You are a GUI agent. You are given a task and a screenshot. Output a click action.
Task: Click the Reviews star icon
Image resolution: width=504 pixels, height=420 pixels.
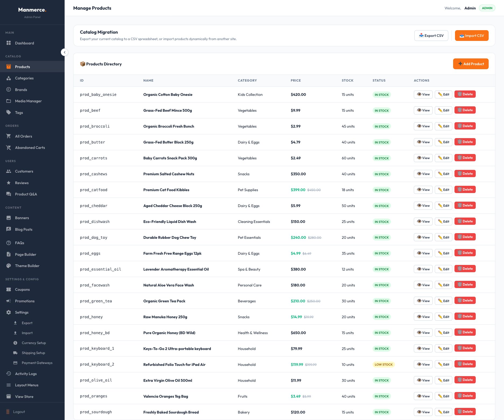click(x=9, y=183)
